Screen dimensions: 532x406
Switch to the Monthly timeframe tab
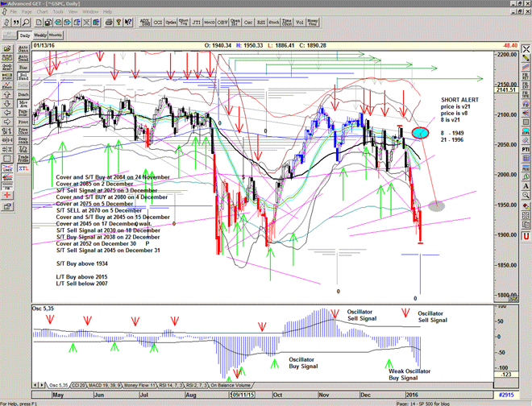56,35
